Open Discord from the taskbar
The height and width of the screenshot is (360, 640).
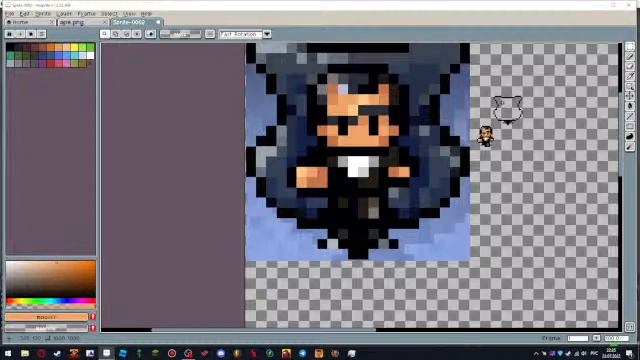221,353
